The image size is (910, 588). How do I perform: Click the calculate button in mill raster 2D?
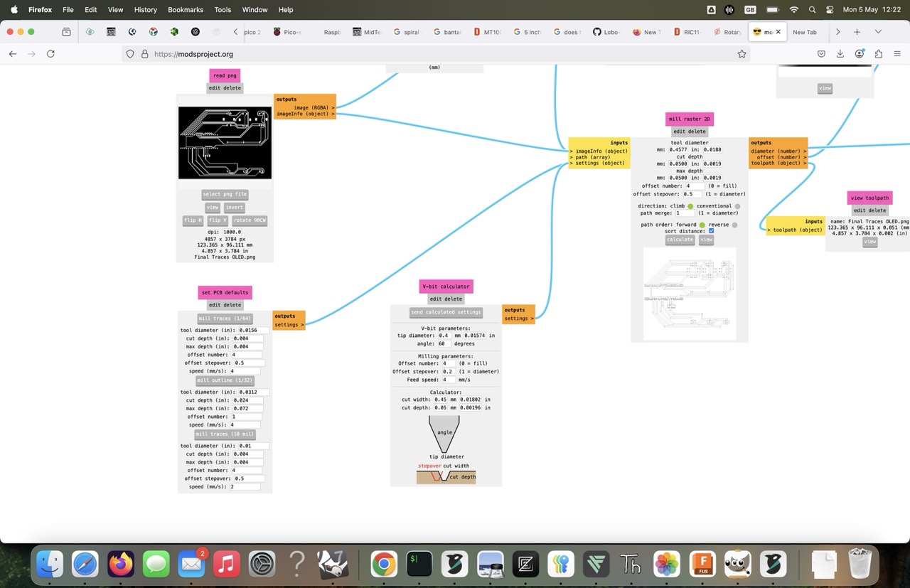pos(680,240)
